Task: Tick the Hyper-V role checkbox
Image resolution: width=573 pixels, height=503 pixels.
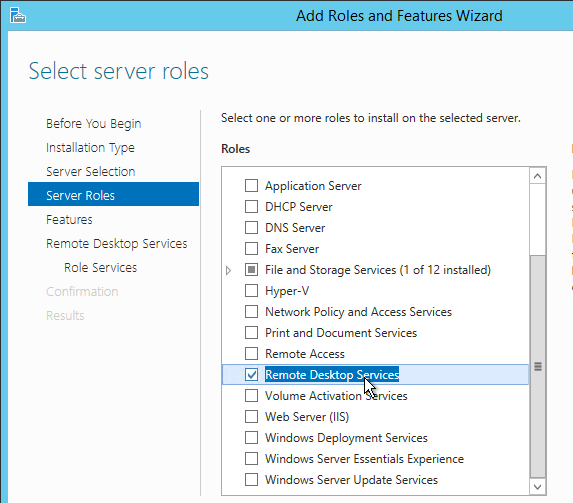Action: (x=251, y=291)
